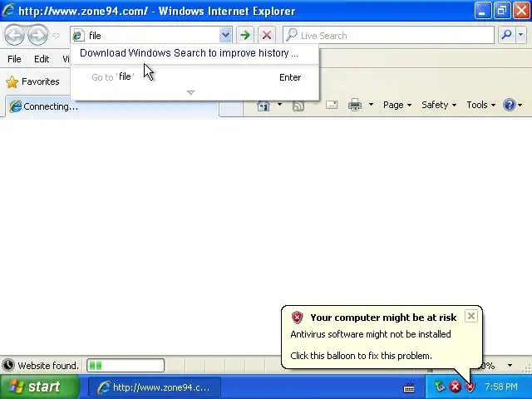532x399 pixels.
Task: Open the Tools menu
Action: (480, 106)
